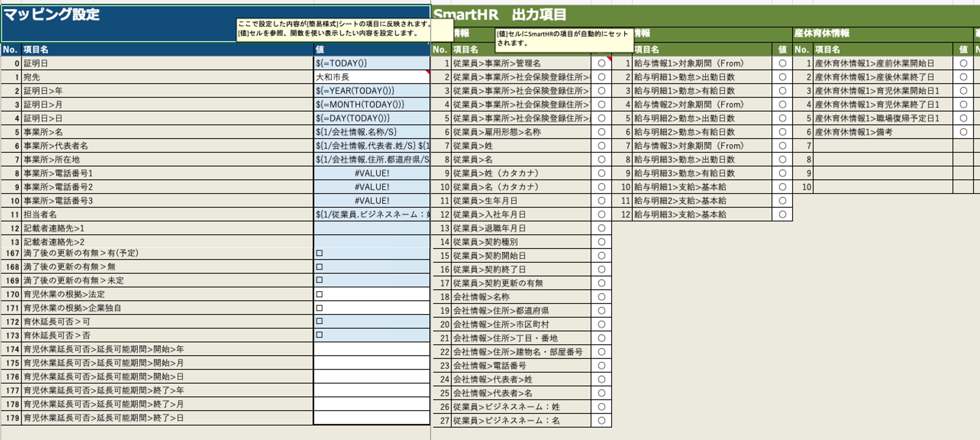980x440 pixels.
Task: Click the 会社情報.名称 value cell for 事業所>名
Action: pos(371,132)
